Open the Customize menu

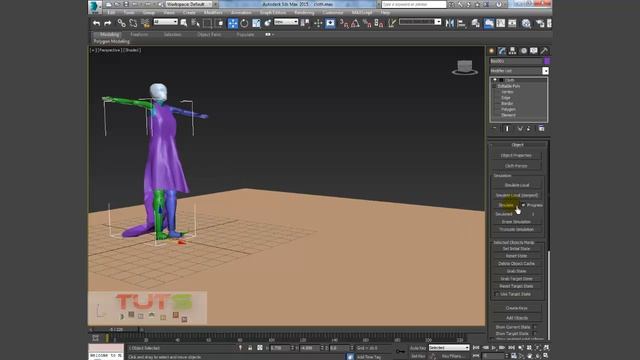coord(333,13)
